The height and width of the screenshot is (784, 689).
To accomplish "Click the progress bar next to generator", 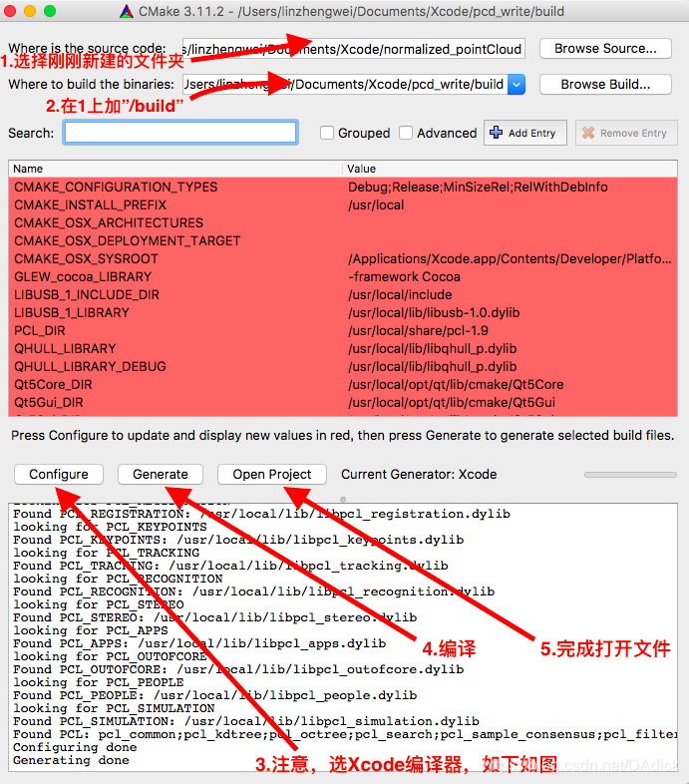I will coord(630,475).
